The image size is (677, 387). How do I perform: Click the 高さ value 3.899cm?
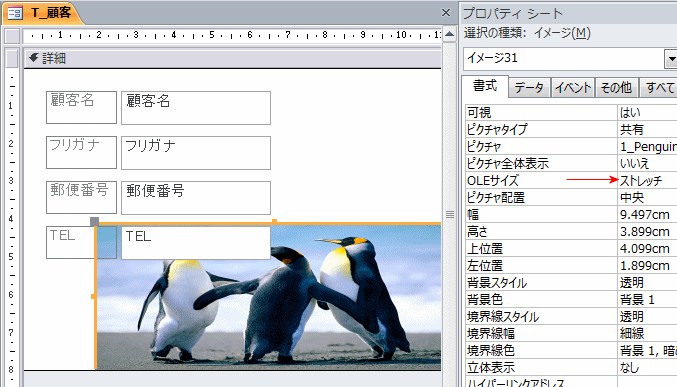tap(647, 232)
